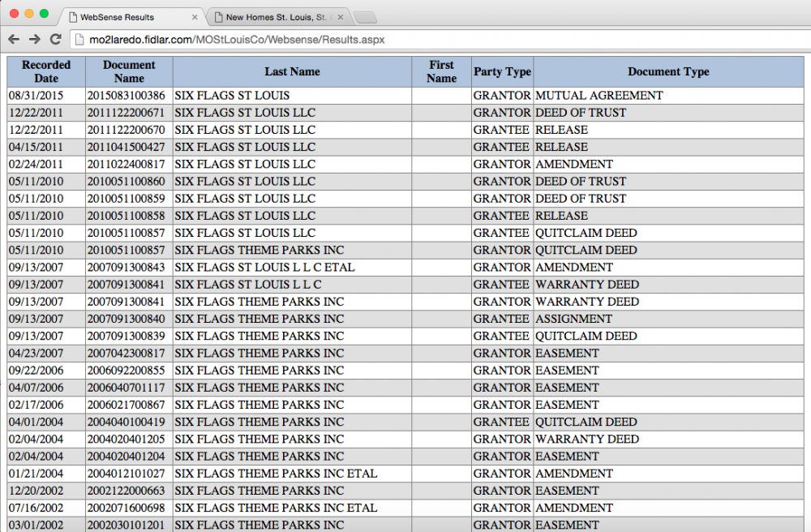This screenshot has height=532, width=811.
Task: Close the New Homes St. Louis tab
Action: click(340, 17)
